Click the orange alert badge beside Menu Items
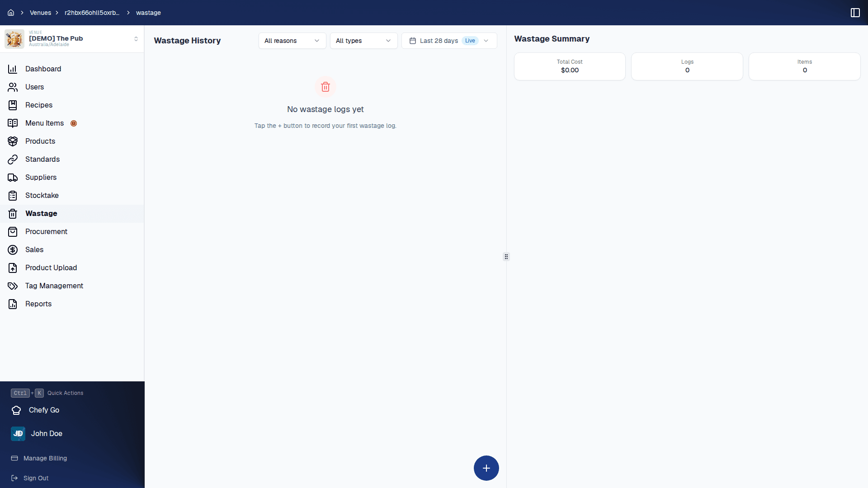The image size is (868, 488). (74, 123)
